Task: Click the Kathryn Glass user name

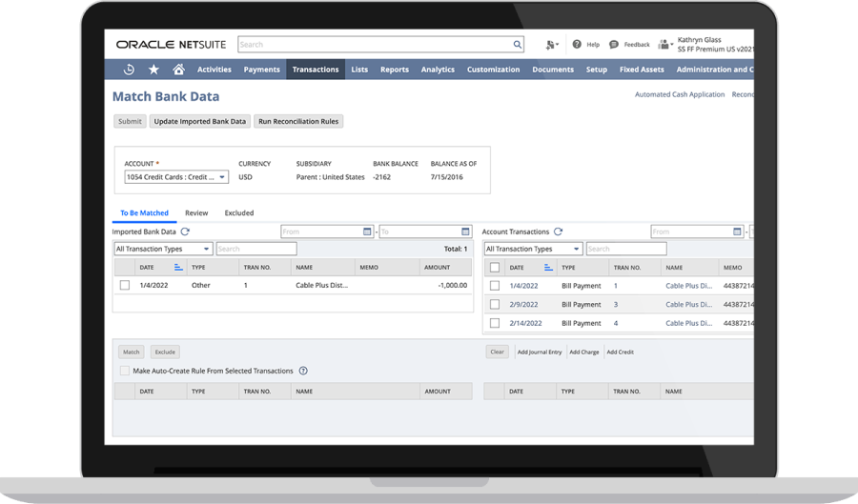Action: (700, 40)
